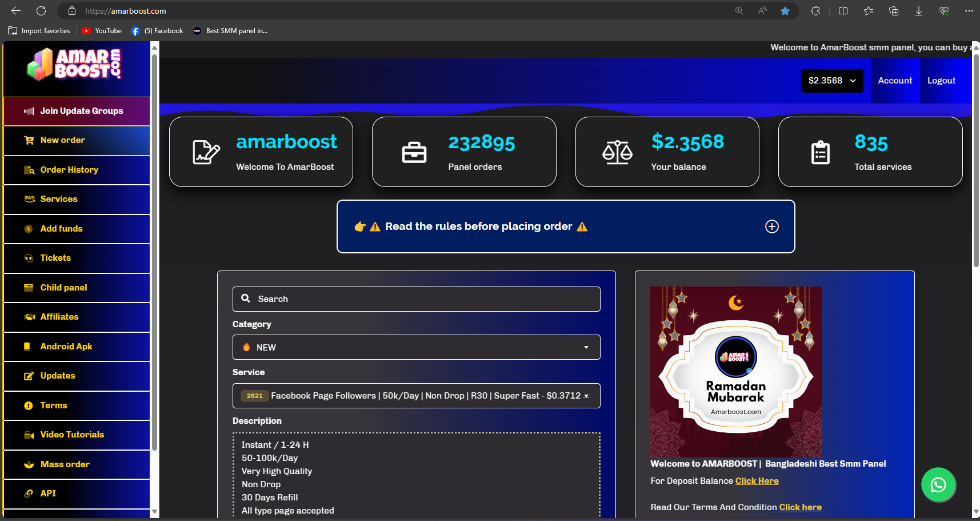This screenshot has width=980, height=521.
Task: Expand the Read the rules before placing order panel
Action: point(566,226)
